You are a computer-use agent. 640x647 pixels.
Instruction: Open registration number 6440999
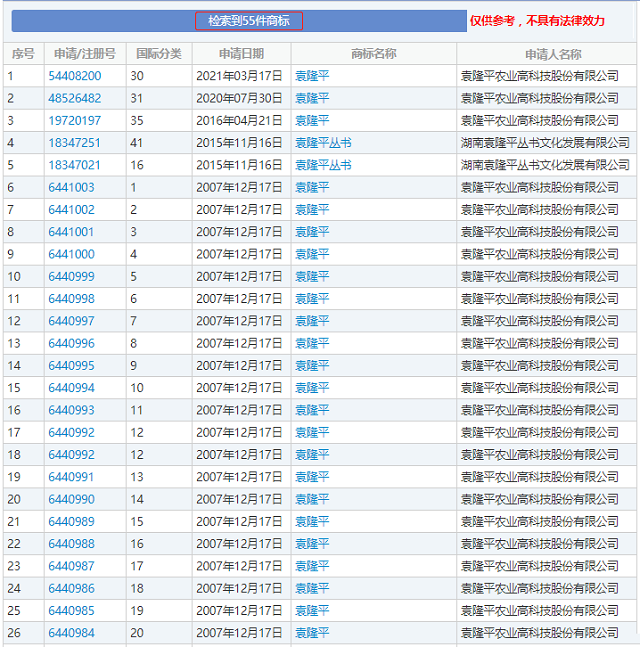(x=71, y=276)
